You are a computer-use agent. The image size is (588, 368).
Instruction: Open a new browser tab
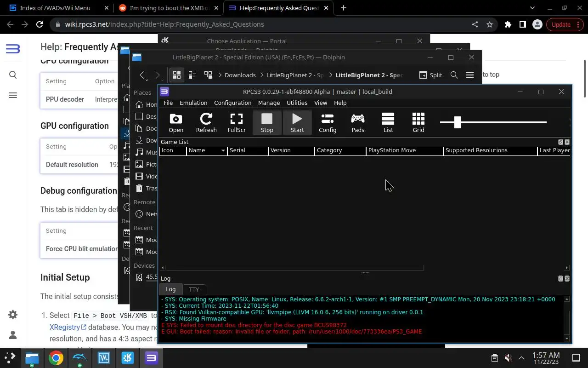click(x=343, y=8)
